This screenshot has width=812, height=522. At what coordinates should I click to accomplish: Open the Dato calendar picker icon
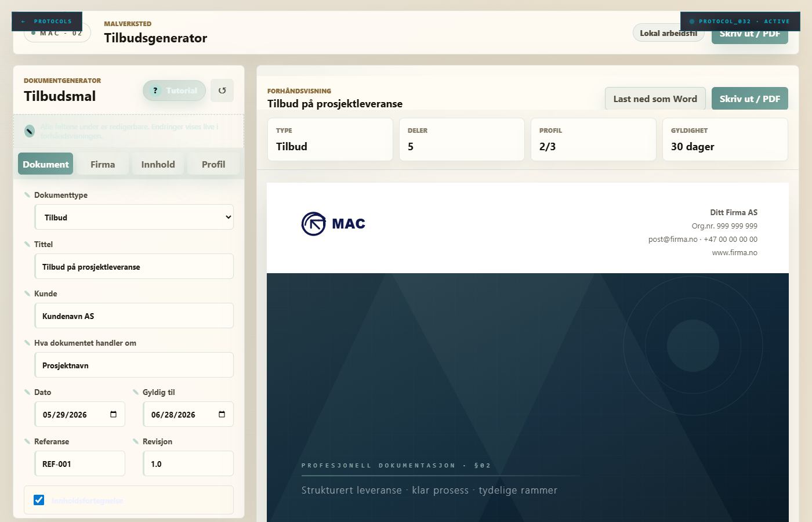(113, 414)
